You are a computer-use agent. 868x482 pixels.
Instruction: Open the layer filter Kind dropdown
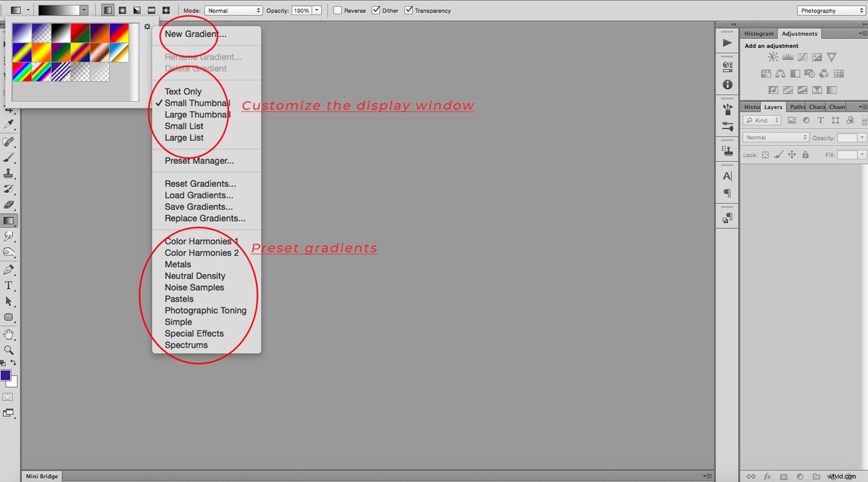point(762,120)
